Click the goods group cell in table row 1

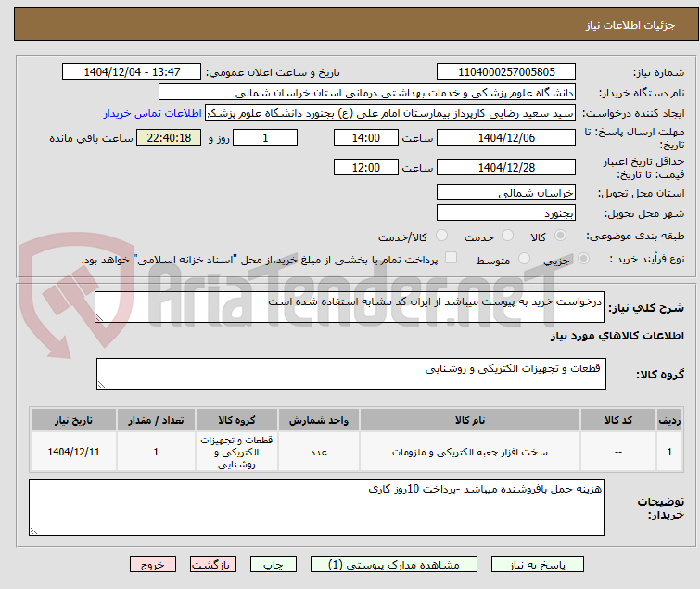coord(236,452)
